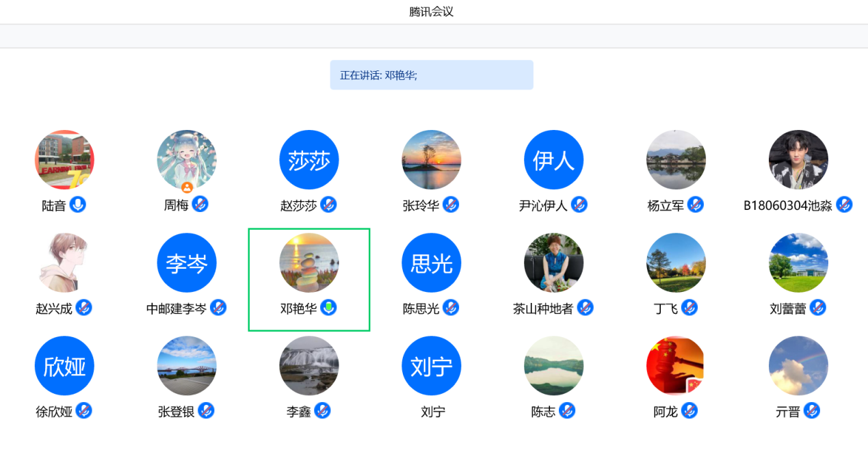Click muted microphone icon for 茶山种地者
The image size is (868, 450).
(585, 308)
